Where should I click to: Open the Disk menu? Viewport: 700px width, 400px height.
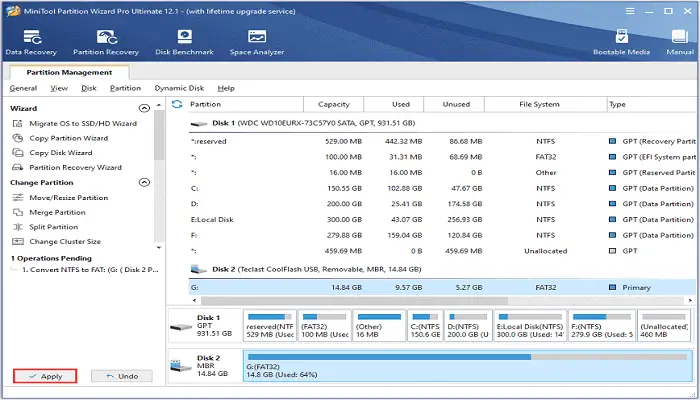click(89, 88)
